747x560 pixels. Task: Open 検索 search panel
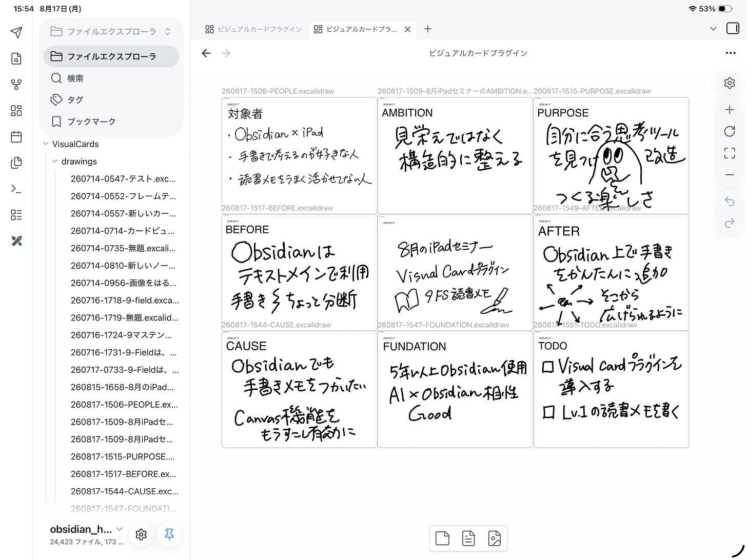111,78
